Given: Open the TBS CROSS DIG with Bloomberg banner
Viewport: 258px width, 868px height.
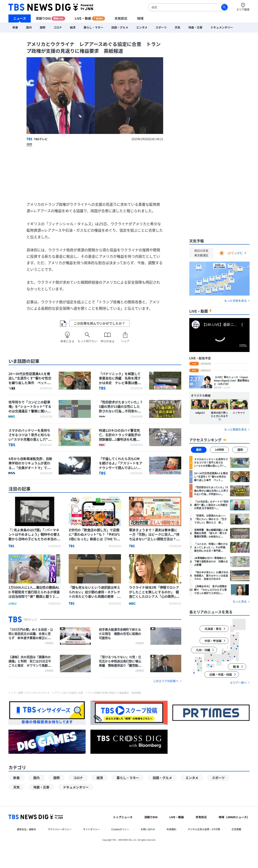Looking at the screenshot, I should (129, 741).
